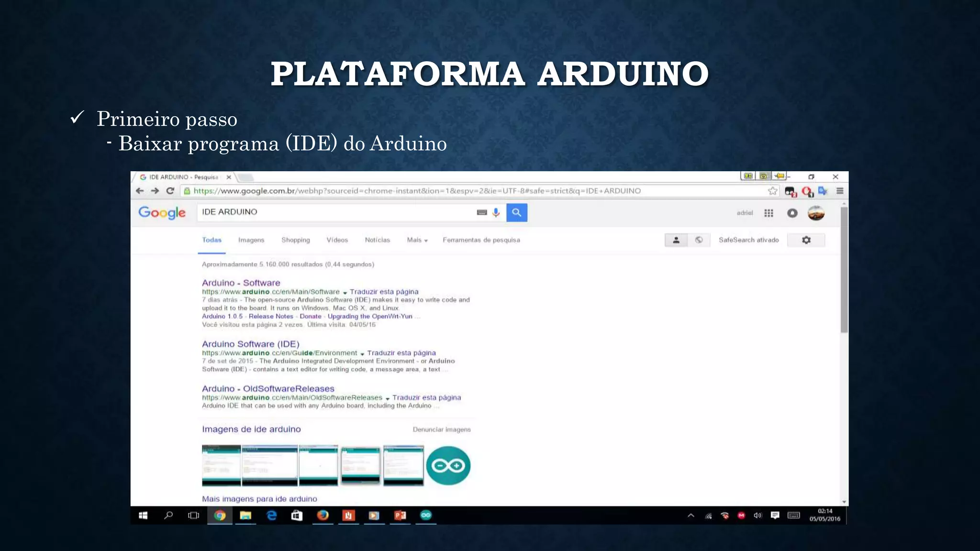Open PowerPoint from the taskbar
This screenshot has height=551, width=980.
click(400, 515)
